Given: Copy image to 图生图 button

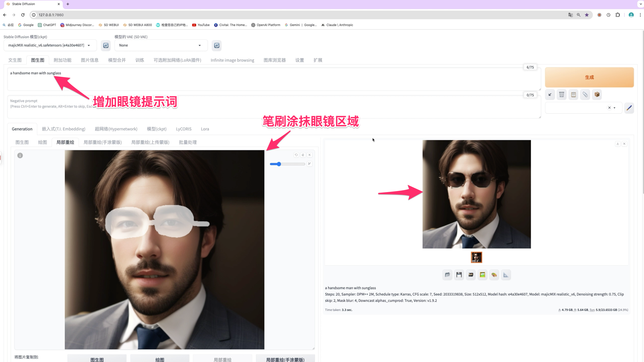Looking at the screenshot, I should point(97,358).
